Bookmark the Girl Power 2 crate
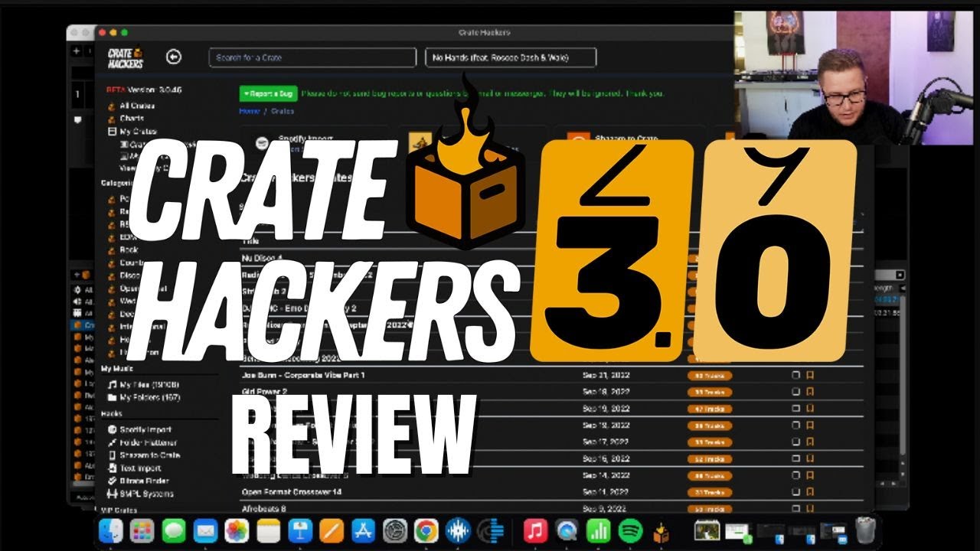The image size is (980, 551). click(x=810, y=392)
